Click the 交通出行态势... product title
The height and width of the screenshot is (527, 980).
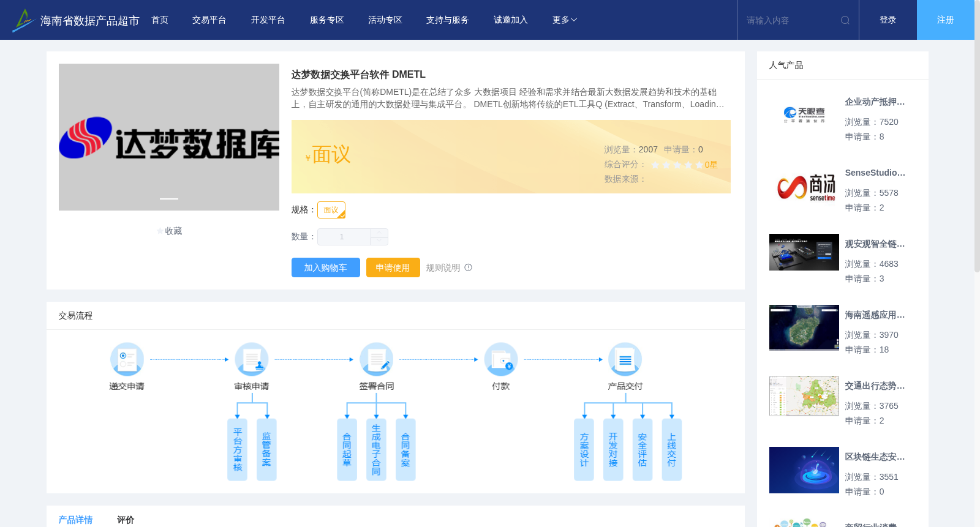pos(875,386)
